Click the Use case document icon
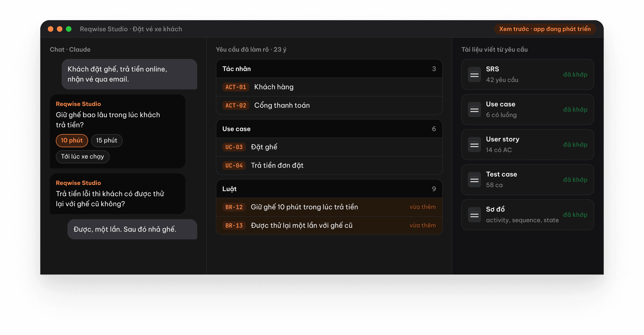Screen dimensions: 644x335 [474, 110]
